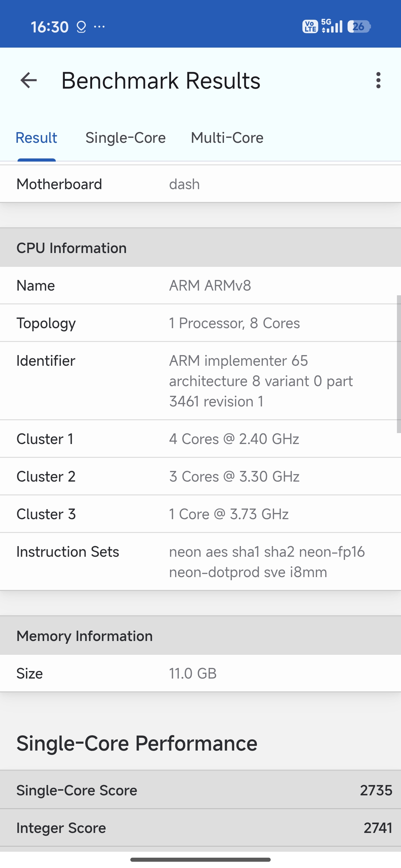The height and width of the screenshot is (868, 401).
Task: Tap the VoLTE status icon
Action: [310, 27]
